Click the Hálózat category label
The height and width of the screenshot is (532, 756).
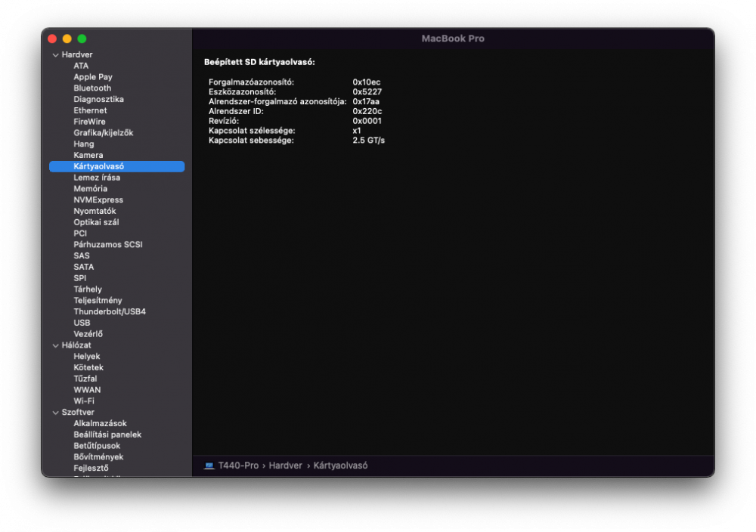click(76, 345)
